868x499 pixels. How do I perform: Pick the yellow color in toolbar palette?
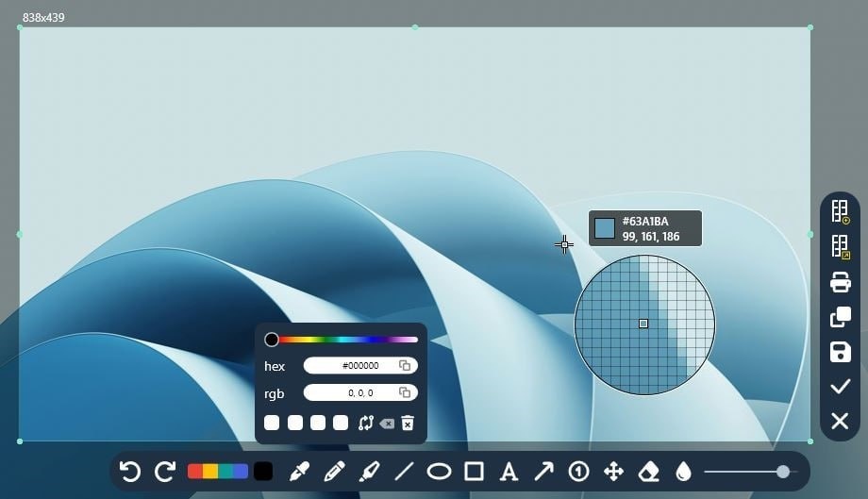[x=209, y=472]
